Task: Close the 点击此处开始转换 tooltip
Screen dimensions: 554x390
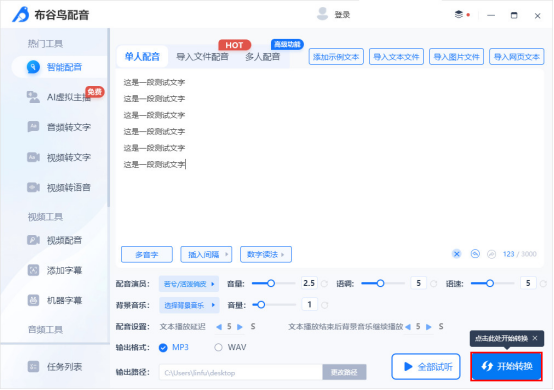Action: 535,338
